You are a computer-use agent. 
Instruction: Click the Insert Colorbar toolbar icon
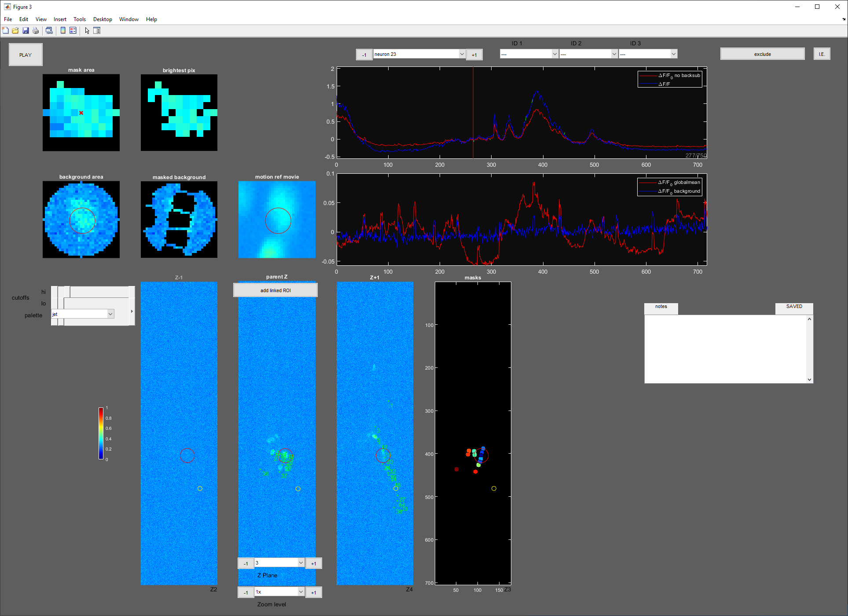[x=63, y=31]
